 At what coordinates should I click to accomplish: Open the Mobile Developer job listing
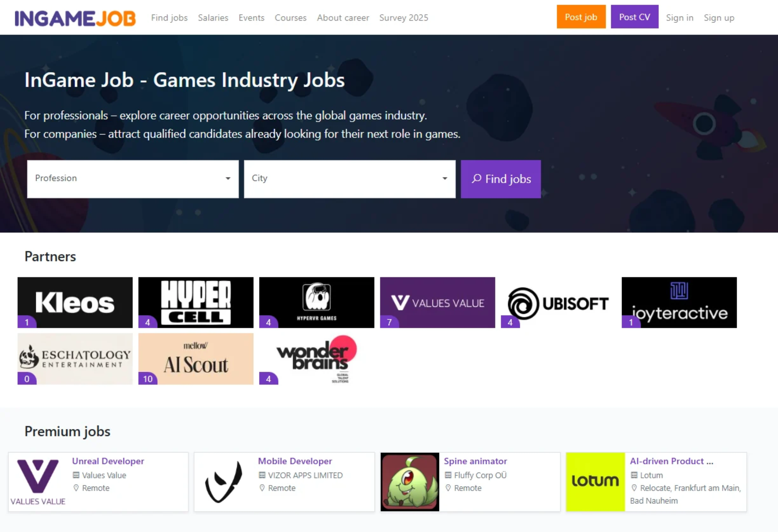tap(295, 461)
